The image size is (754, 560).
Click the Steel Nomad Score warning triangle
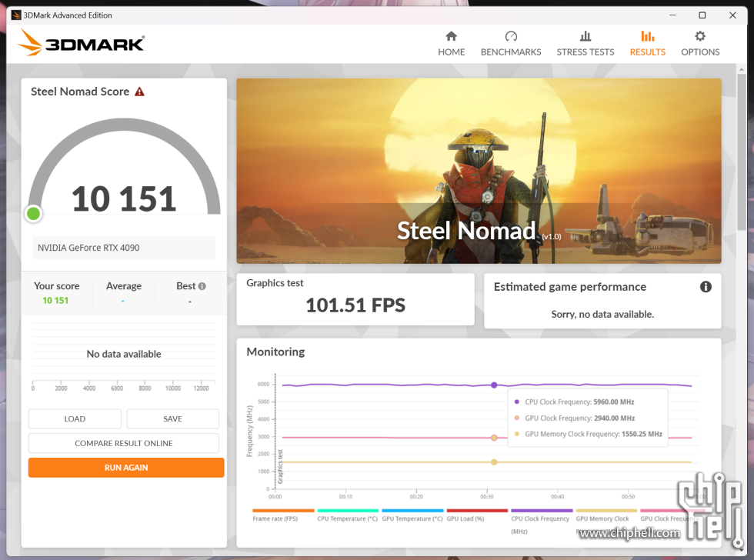point(139,92)
